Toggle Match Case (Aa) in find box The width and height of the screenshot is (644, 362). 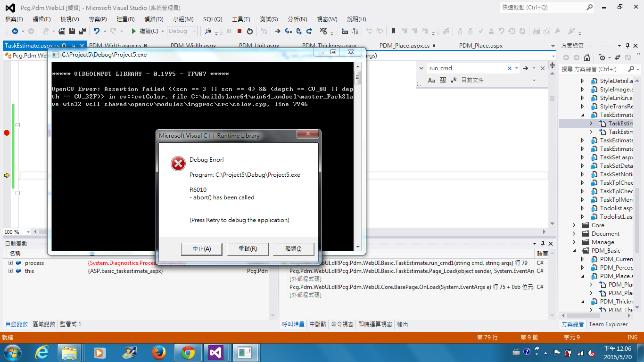tap(431, 80)
